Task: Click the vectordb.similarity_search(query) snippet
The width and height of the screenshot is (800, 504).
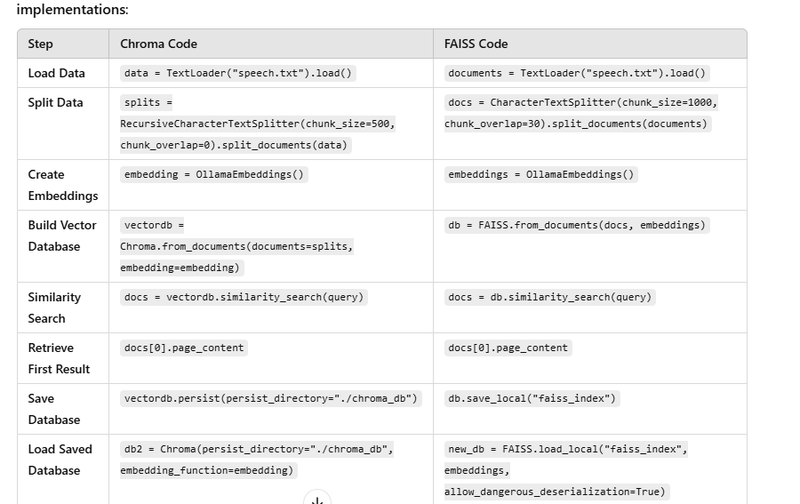Action: pyautogui.click(x=244, y=297)
